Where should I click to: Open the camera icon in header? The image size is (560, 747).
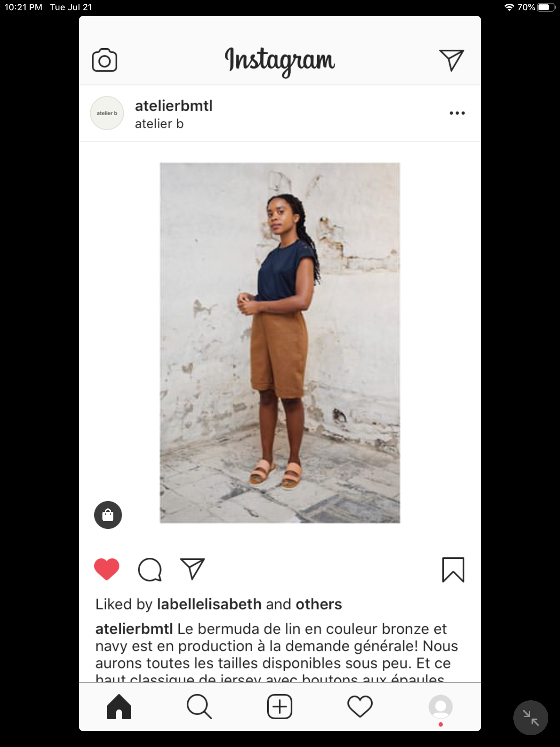(x=104, y=60)
